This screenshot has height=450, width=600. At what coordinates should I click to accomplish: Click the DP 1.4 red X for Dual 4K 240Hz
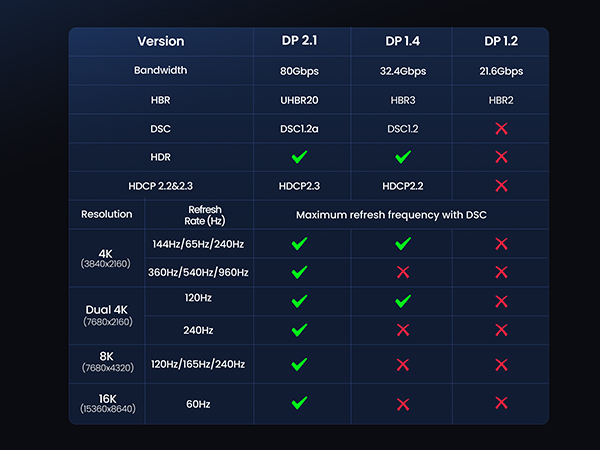[x=403, y=330]
